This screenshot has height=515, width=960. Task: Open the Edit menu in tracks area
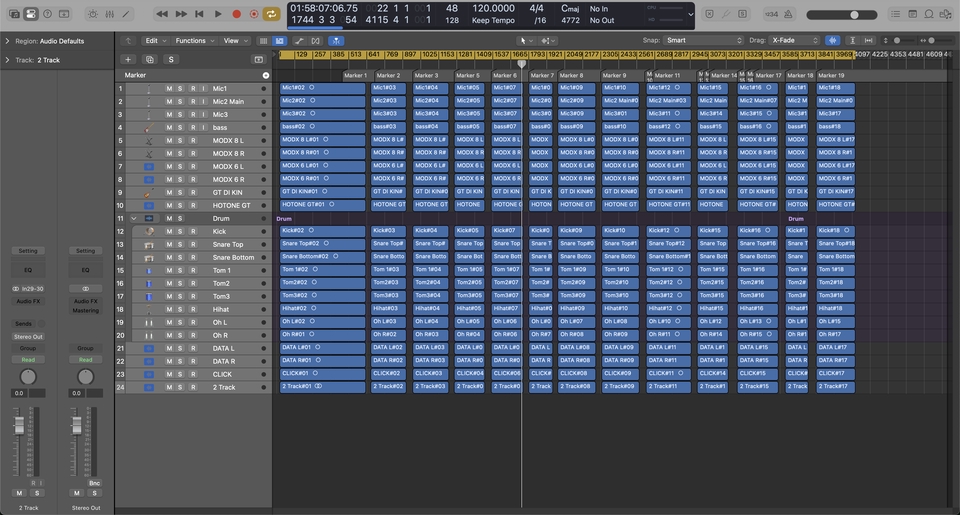154,41
